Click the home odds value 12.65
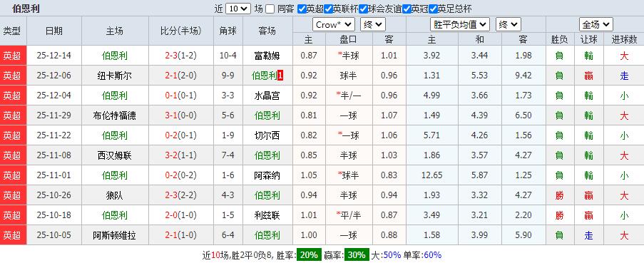644x263 pixels. (x=431, y=175)
